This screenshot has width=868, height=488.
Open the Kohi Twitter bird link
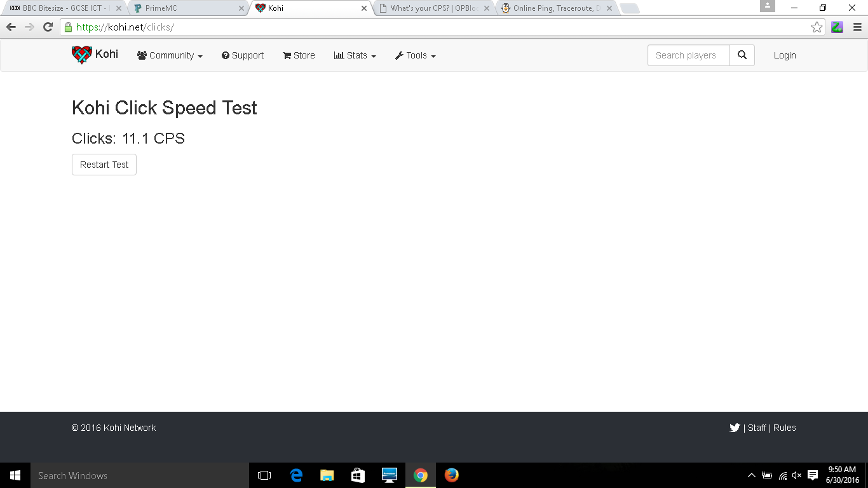(x=735, y=428)
